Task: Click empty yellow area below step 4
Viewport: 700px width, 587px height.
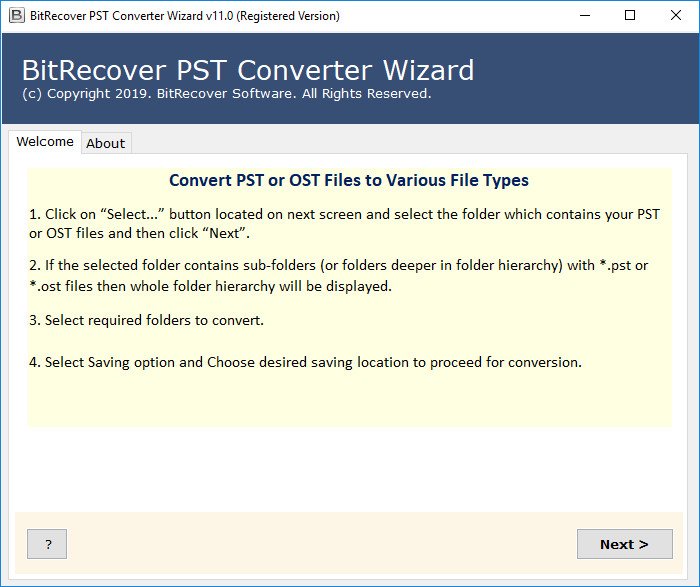Action: tap(349, 402)
